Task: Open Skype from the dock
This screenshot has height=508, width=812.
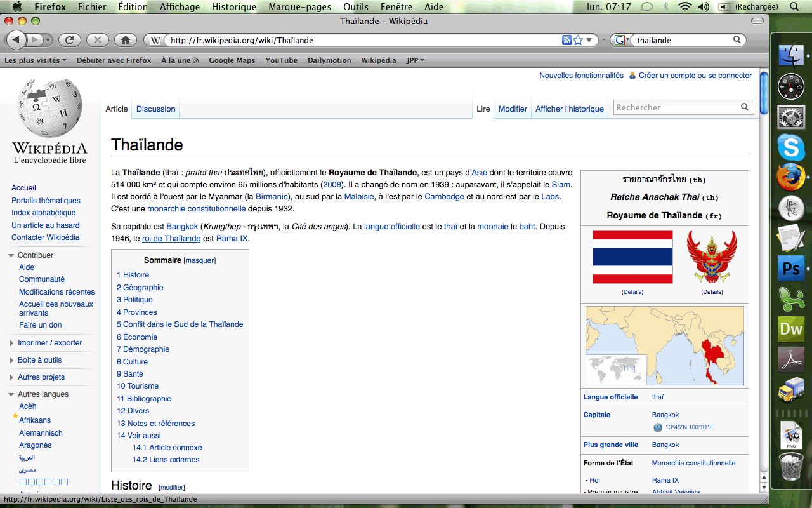Action: (791, 147)
